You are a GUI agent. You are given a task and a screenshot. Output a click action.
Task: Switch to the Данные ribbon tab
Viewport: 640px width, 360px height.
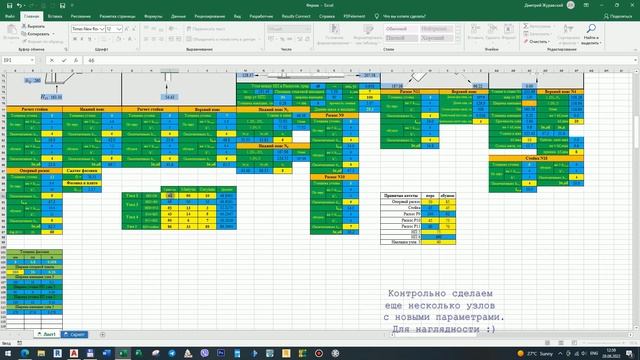click(178, 16)
